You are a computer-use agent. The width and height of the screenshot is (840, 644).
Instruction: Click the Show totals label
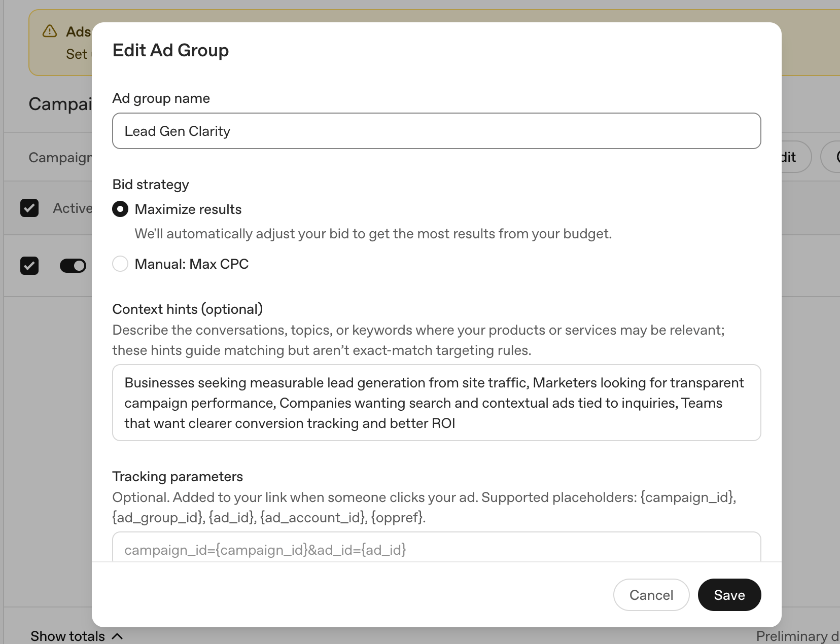(67, 636)
